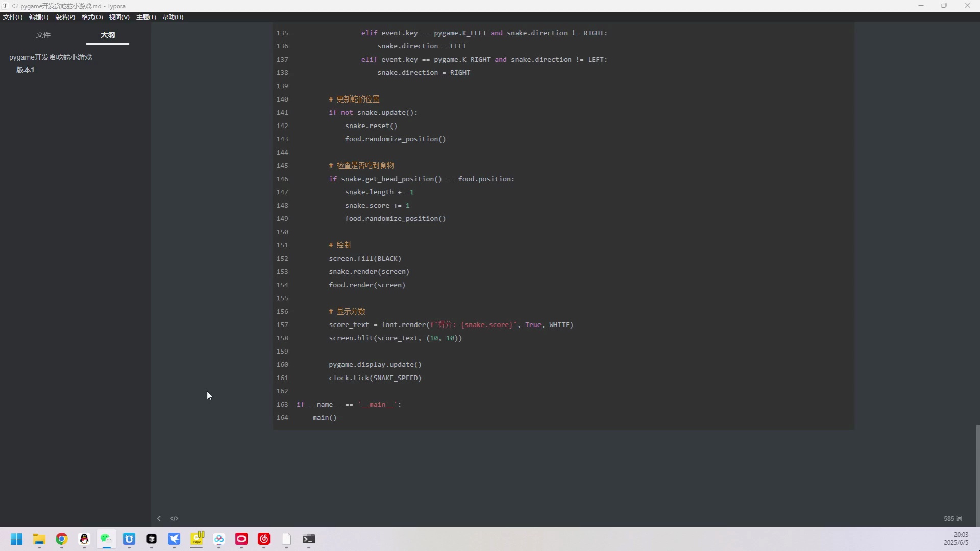This screenshot has width=980, height=551.
Task: Jump to the pygame开发贪吃蛇小游戏 heading in the outline
Action: (51, 57)
